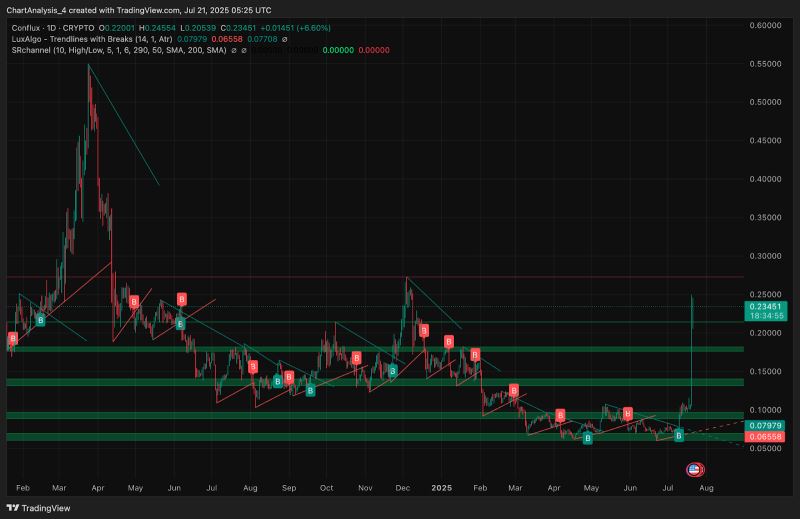Click the US flag economic event icon
The width and height of the screenshot is (800, 519).
coord(693,469)
